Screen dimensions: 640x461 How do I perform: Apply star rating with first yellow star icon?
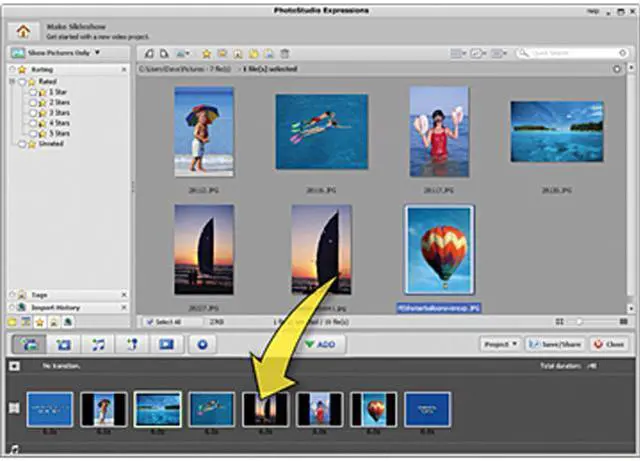[x=207, y=53]
